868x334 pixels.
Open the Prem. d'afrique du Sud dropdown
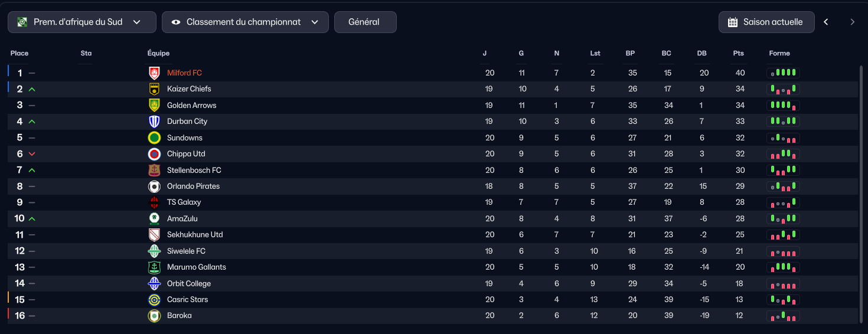coord(82,22)
